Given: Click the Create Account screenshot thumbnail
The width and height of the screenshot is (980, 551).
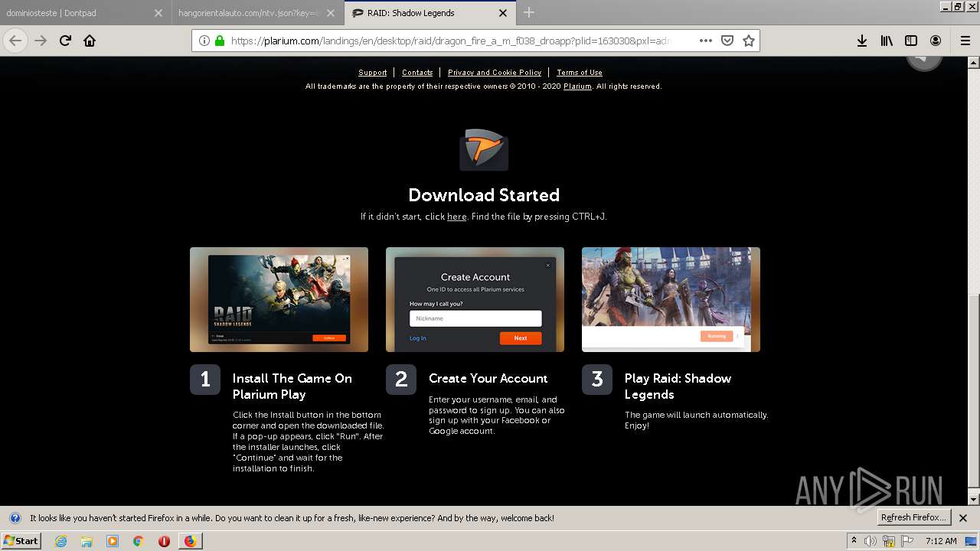Looking at the screenshot, I should 475,299.
